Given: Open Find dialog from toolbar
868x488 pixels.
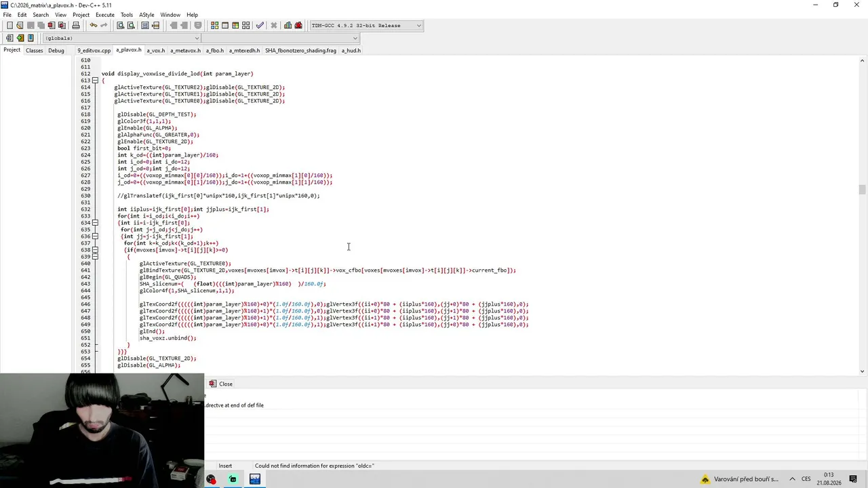Looking at the screenshot, I should coord(120,26).
